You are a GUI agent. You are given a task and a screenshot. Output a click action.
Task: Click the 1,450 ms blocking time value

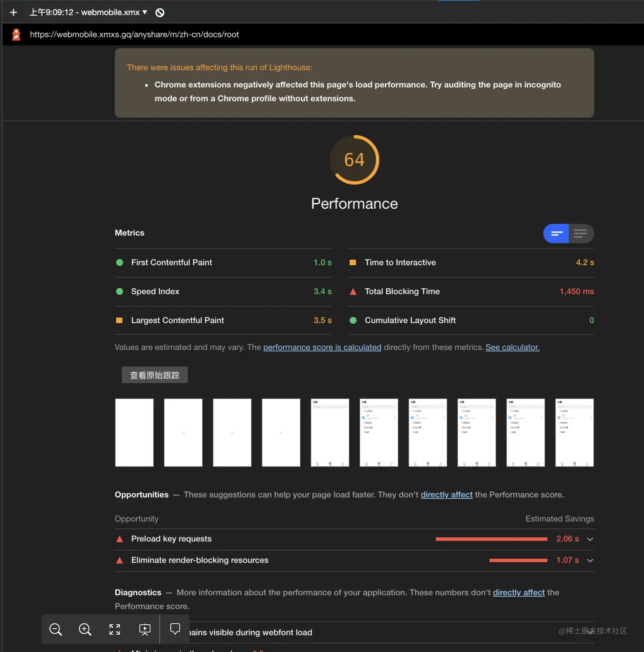577,292
